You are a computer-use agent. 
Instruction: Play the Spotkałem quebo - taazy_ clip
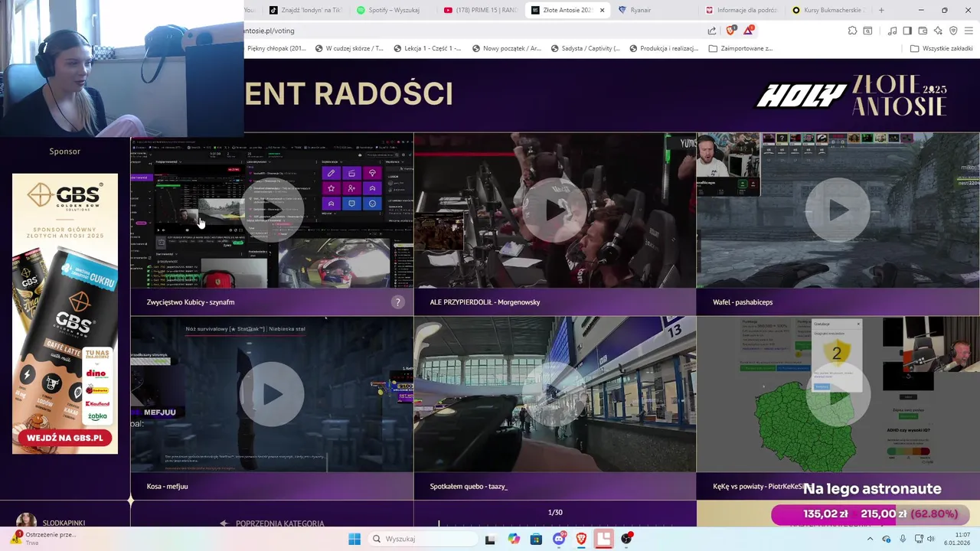[x=555, y=394]
